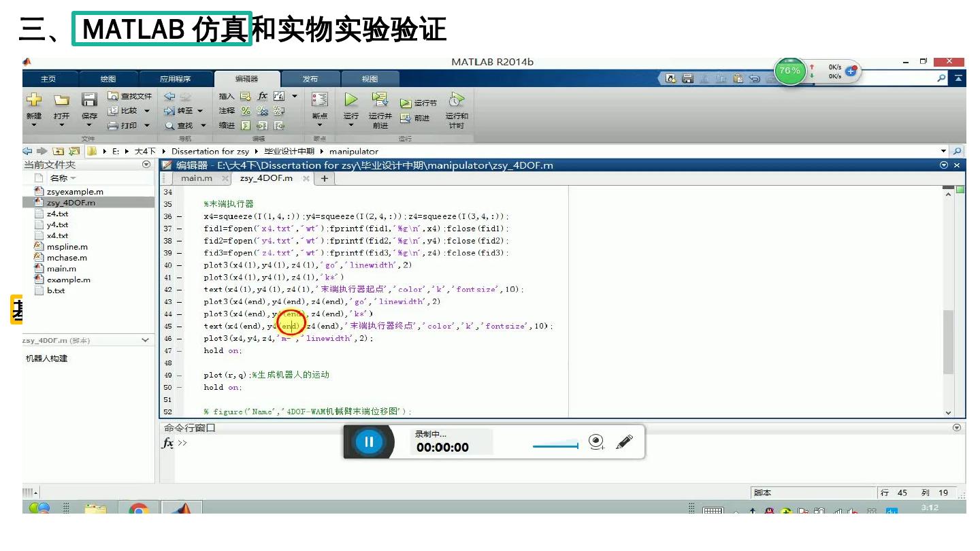Switch to the View (视图) tab
980x551 pixels.
point(370,79)
